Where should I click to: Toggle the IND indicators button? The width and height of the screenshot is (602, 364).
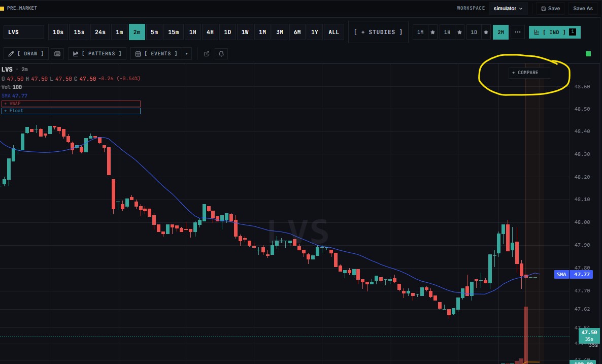coord(554,32)
